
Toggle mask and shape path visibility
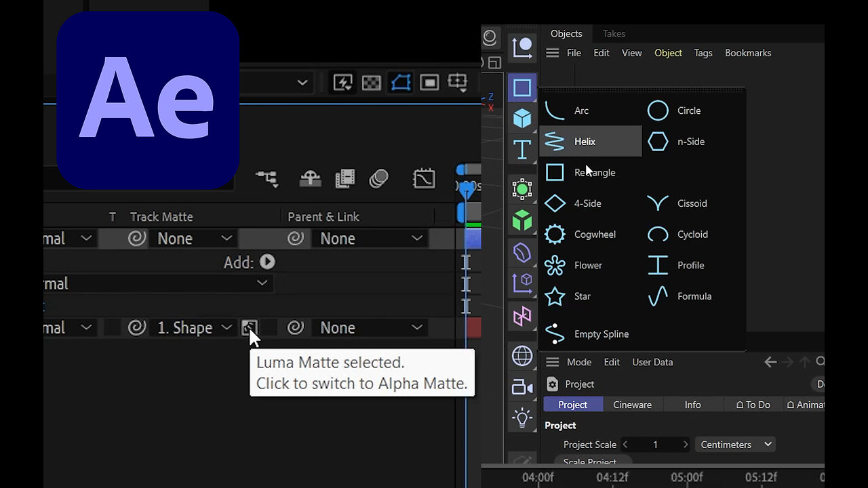pyautogui.click(x=401, y=83)
